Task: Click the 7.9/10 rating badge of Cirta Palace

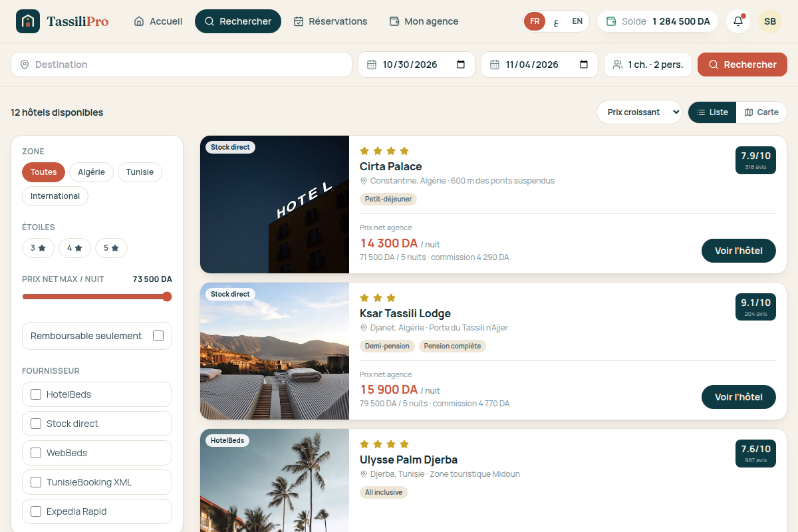Action: click(x=755, y=160)
